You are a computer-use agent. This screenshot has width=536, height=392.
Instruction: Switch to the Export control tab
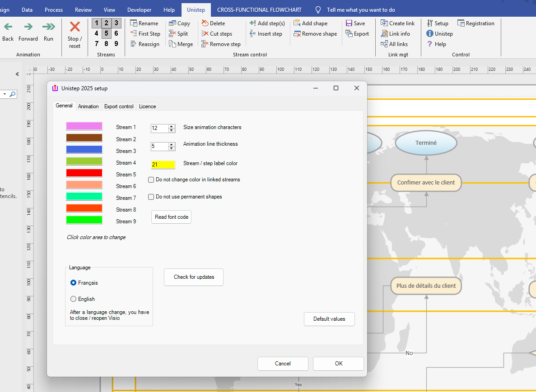click(119, 106)
